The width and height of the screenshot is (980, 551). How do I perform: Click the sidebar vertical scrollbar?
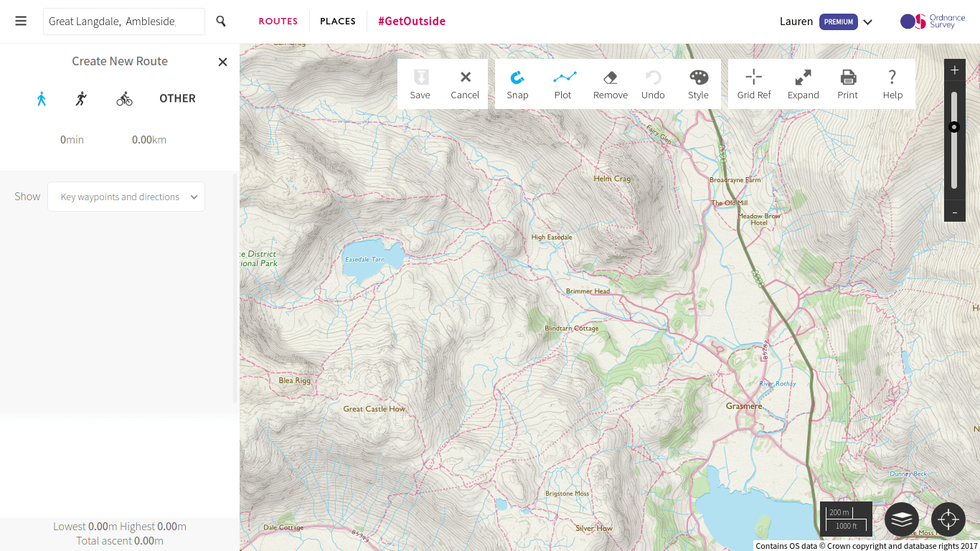[235, 288]
